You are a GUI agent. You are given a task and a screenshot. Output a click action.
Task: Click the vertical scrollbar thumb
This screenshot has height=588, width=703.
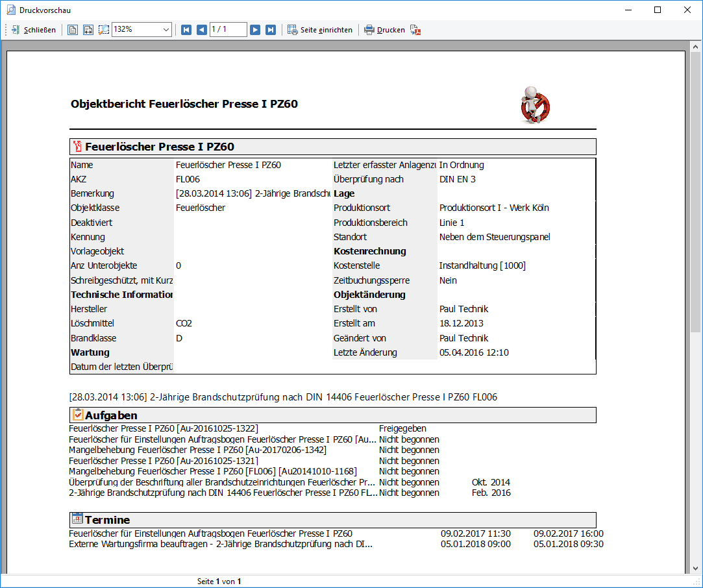coord(695,193)
